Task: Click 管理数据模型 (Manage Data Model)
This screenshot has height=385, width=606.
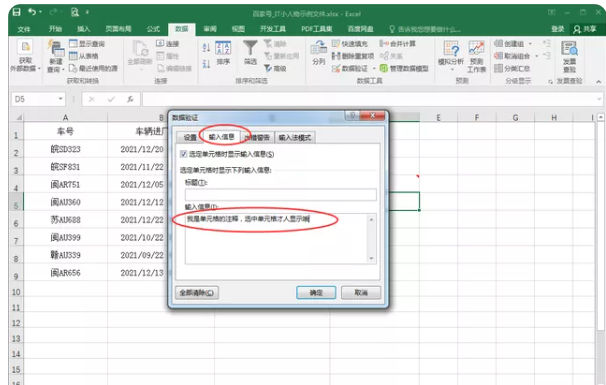Action: (404, 68)
